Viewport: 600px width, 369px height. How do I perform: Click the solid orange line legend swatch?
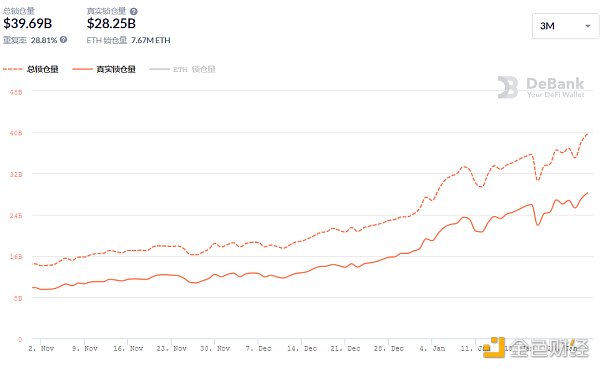coord(82,69)
